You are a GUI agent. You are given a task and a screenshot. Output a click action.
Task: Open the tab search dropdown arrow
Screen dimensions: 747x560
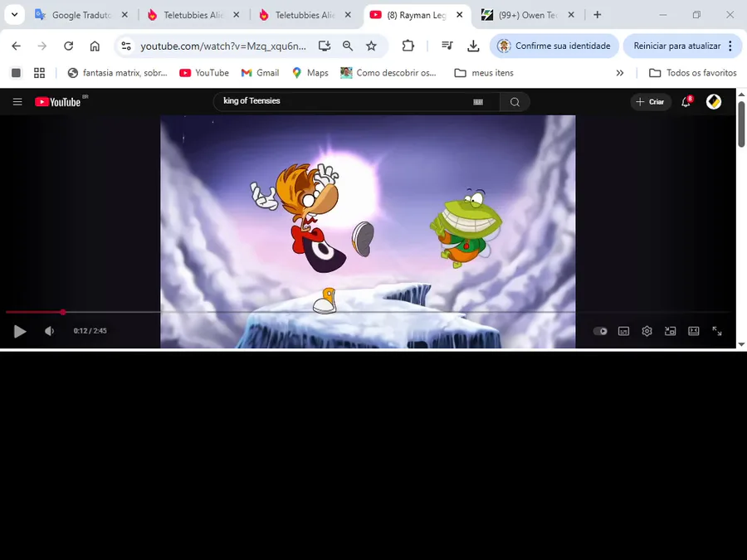point(14,15)
